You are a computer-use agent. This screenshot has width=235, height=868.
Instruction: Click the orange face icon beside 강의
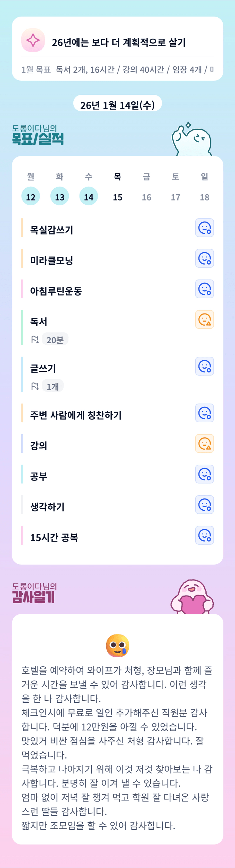[204, 443]
